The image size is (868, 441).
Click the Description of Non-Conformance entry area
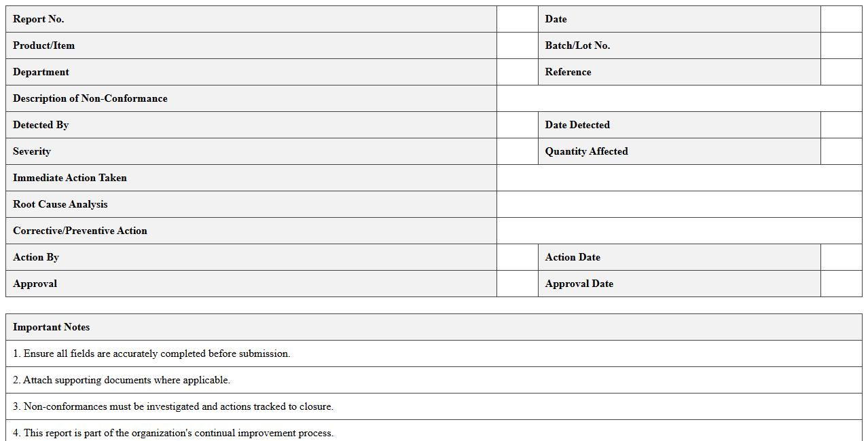pyautogui.click(x=679, y=98)
